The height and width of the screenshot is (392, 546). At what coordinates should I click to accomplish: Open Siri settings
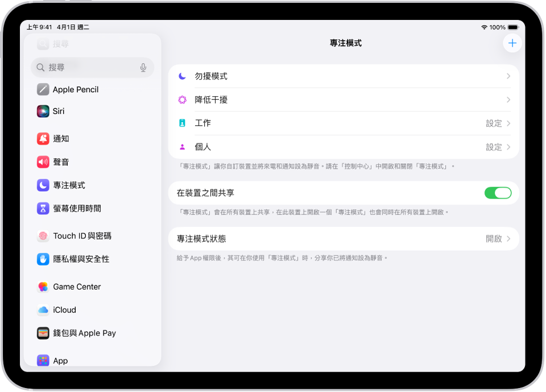pyautogui.click(x=93, y=111)
